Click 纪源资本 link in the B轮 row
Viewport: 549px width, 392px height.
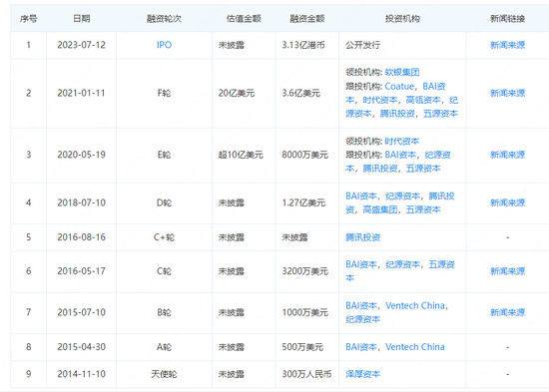pos(362,319)
